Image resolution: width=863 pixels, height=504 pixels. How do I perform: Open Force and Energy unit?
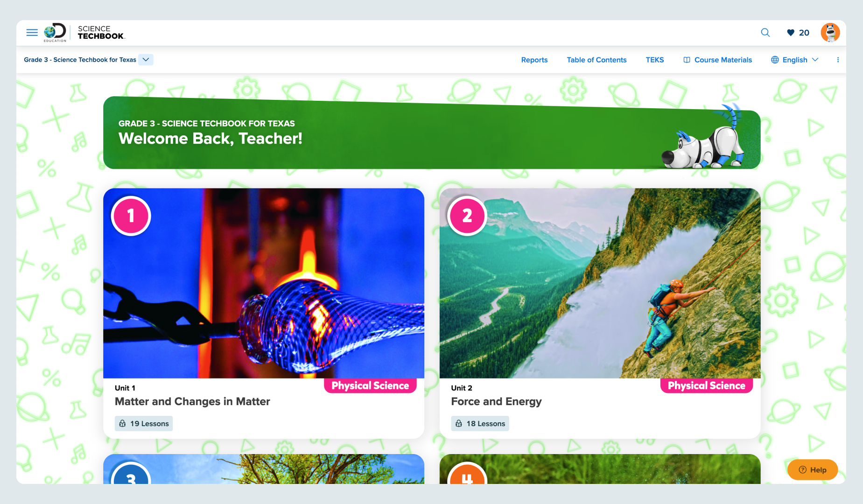(x=496, y=401)
